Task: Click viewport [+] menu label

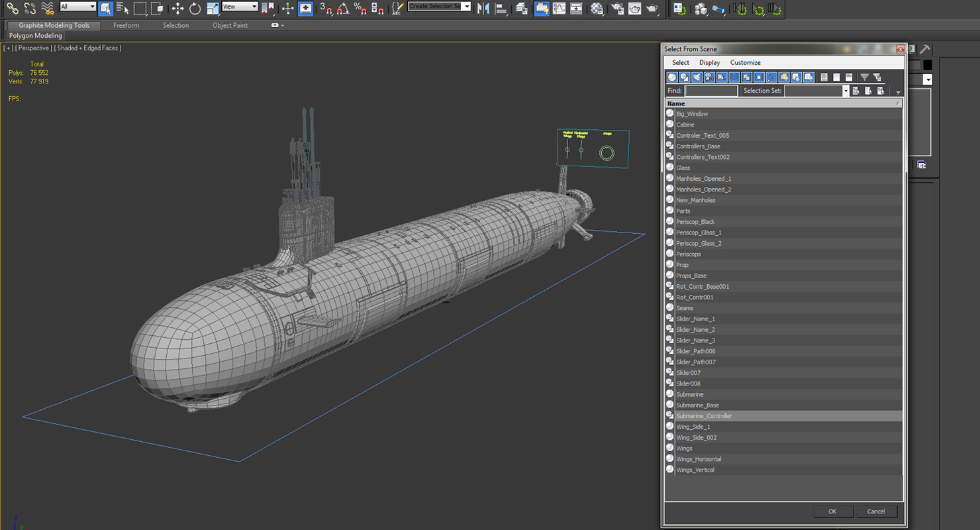Action: click(8, 48)
